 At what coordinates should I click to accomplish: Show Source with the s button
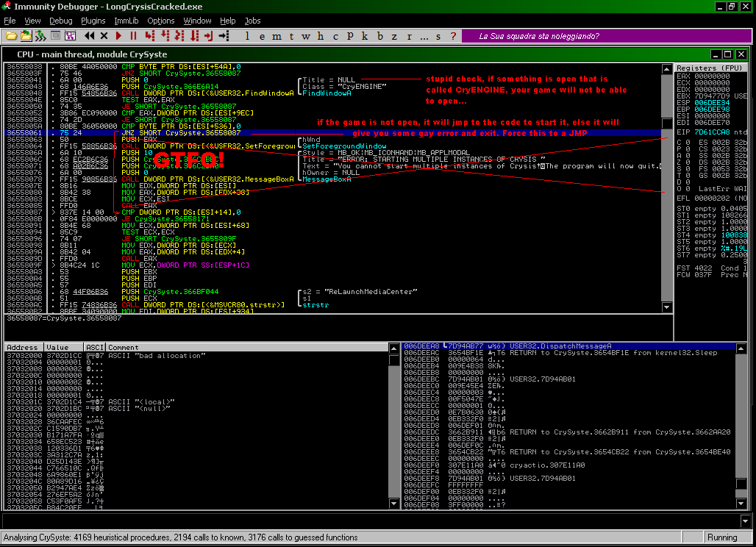pos(438,36)
